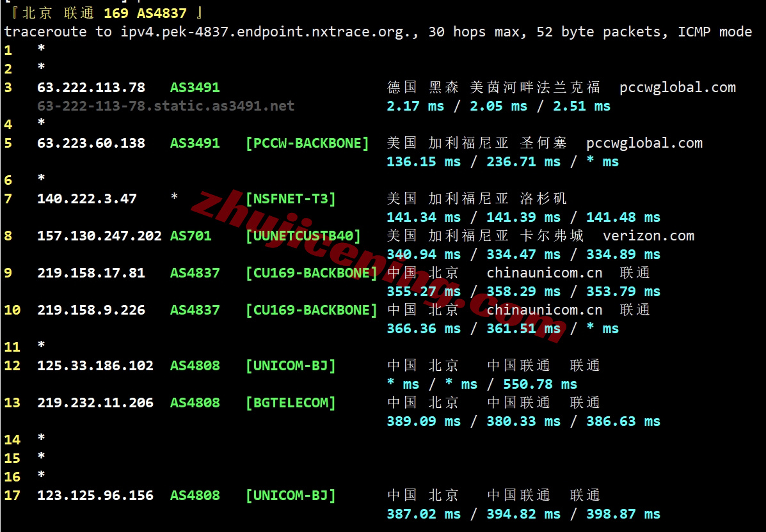The height and width of the screenshot is (532, 766).
Task: Click IP address 219.158.17.81
Action: (92, 273)
